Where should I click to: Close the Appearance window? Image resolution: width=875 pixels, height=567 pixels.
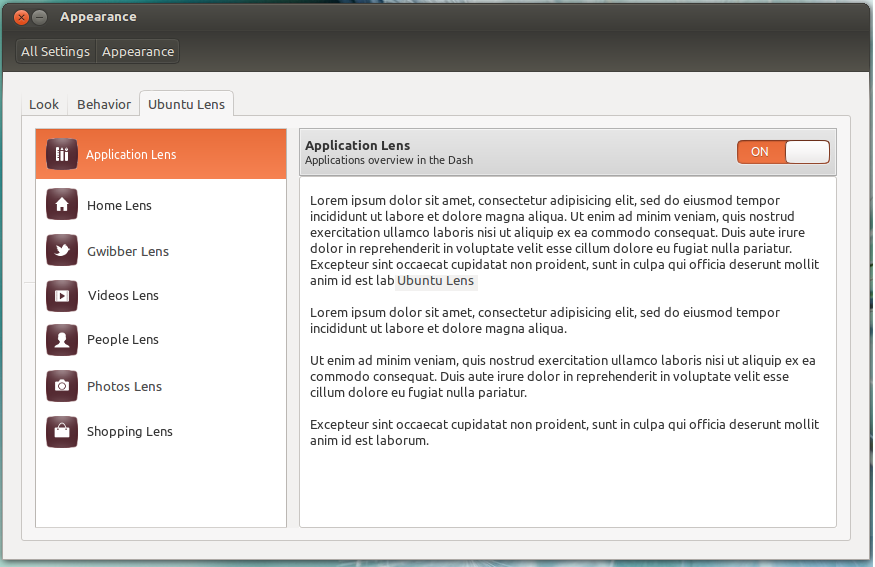[21, 17]
